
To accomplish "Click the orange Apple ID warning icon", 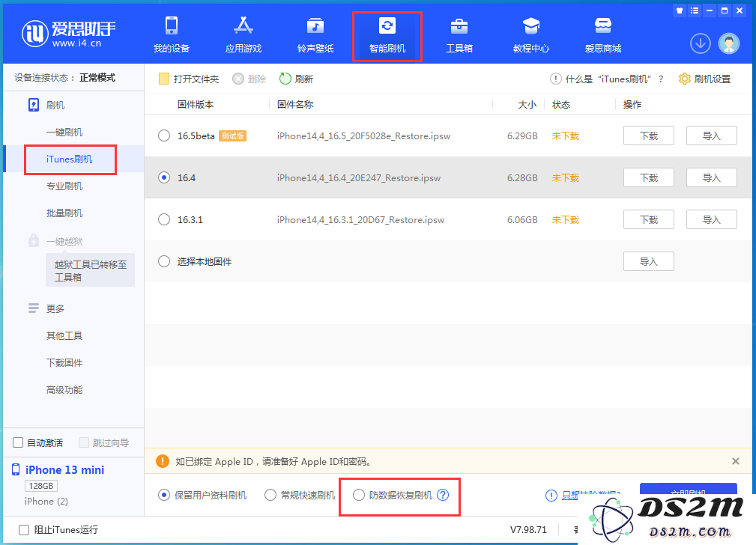I will click(163, 461).
